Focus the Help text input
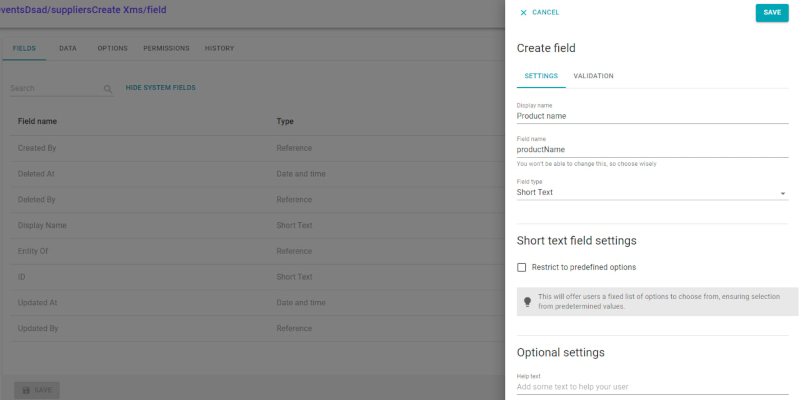800x400 pixels. 651,387
